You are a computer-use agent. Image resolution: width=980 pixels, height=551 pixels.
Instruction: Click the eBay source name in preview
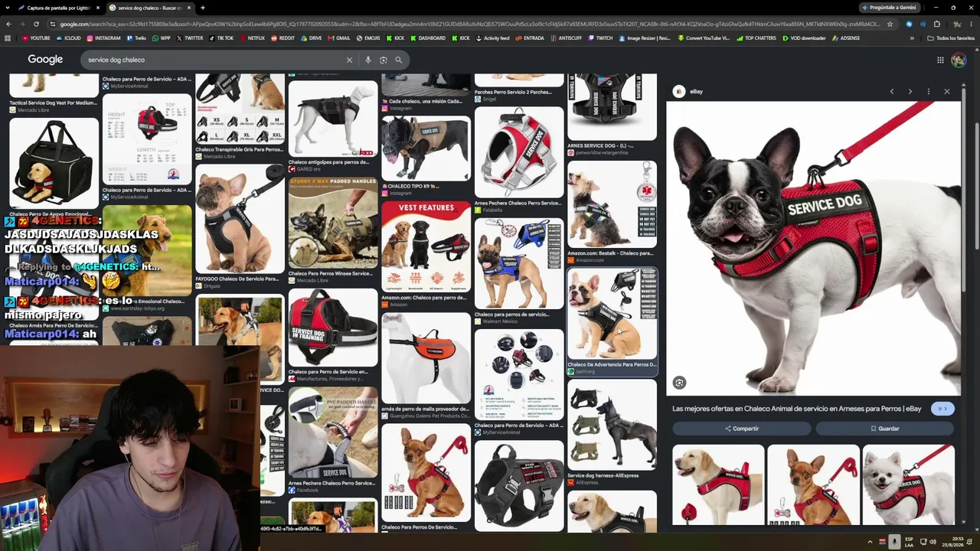tap(696, 92)
